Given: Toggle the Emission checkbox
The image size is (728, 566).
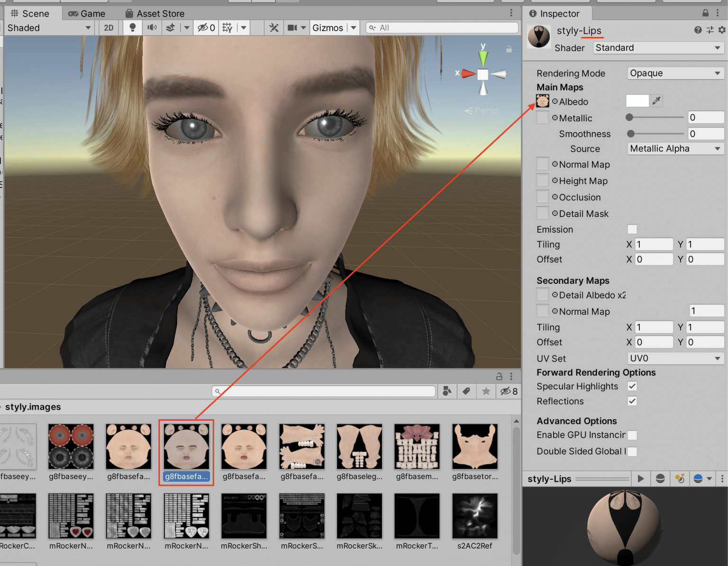Looking at the screenshot, I should click(632, 229).
